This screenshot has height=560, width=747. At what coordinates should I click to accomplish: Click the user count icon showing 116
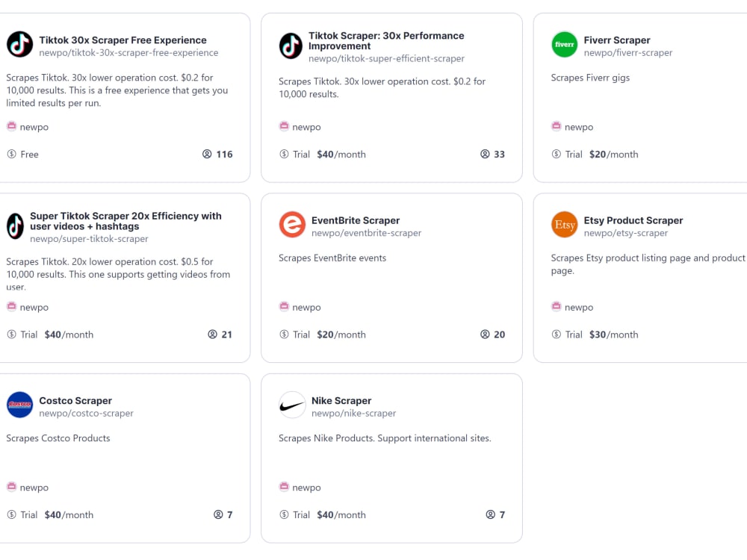[x=207, y=154]
